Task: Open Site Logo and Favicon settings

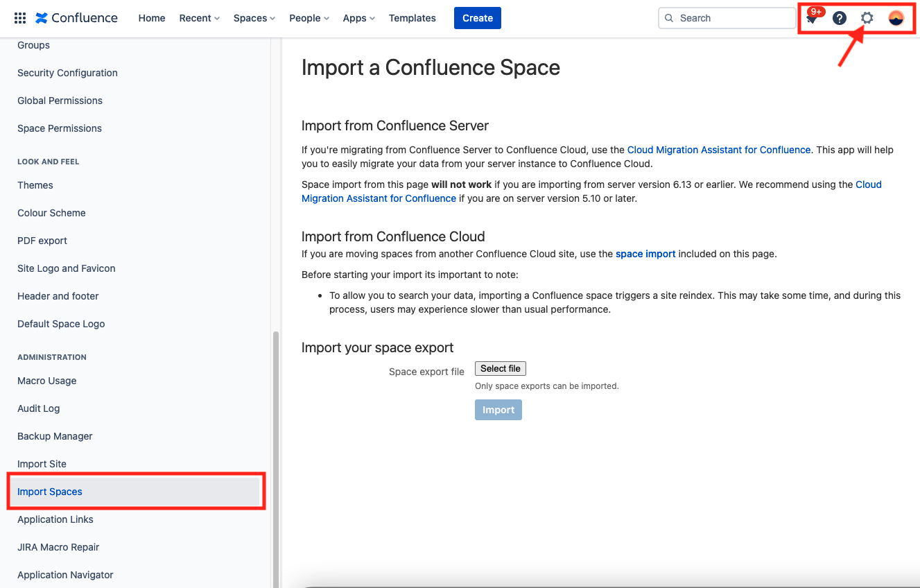Action: (x=67, y=268)
